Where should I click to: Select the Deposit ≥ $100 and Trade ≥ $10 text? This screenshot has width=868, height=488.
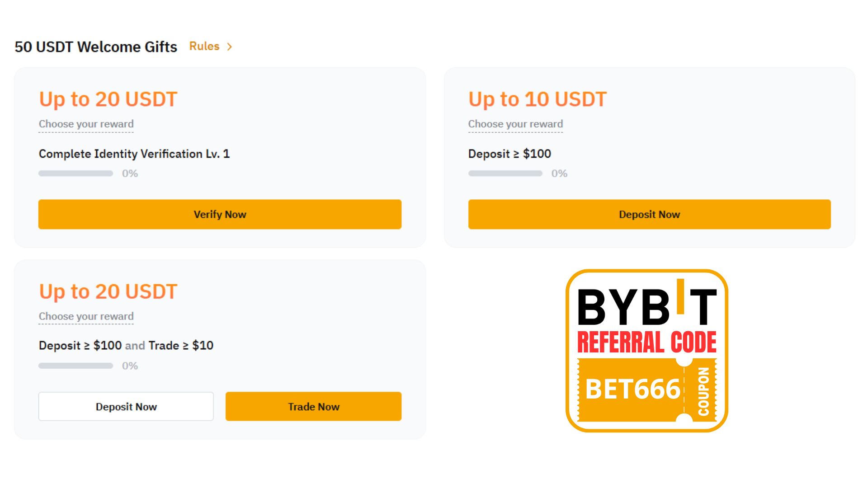coord(126,346)
